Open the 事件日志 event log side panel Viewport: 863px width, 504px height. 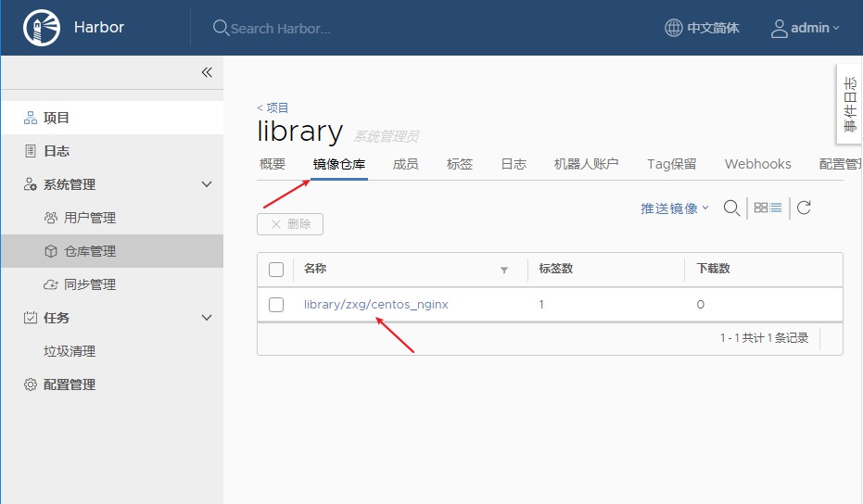pyautogui.click(x=849, y=104)
